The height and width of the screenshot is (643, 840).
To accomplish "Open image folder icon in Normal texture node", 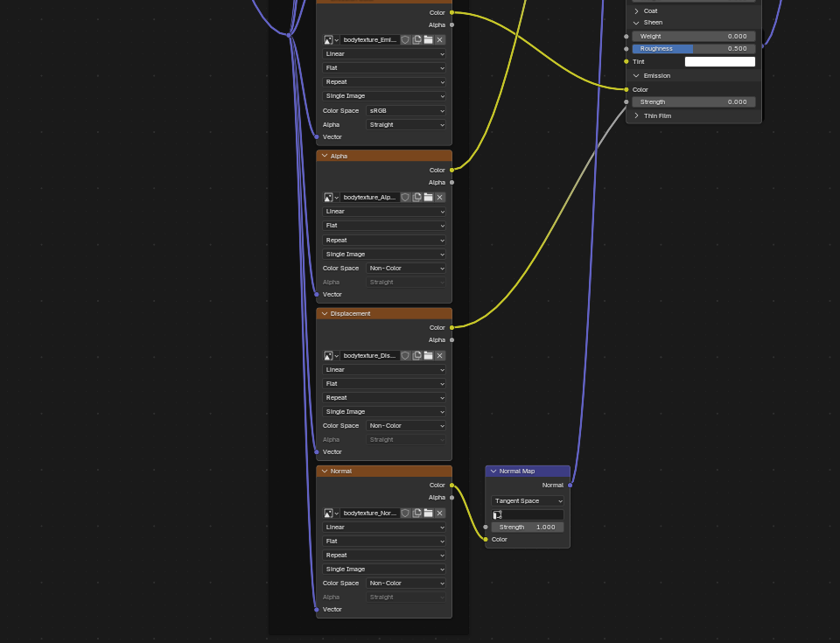I will (429, 513).
